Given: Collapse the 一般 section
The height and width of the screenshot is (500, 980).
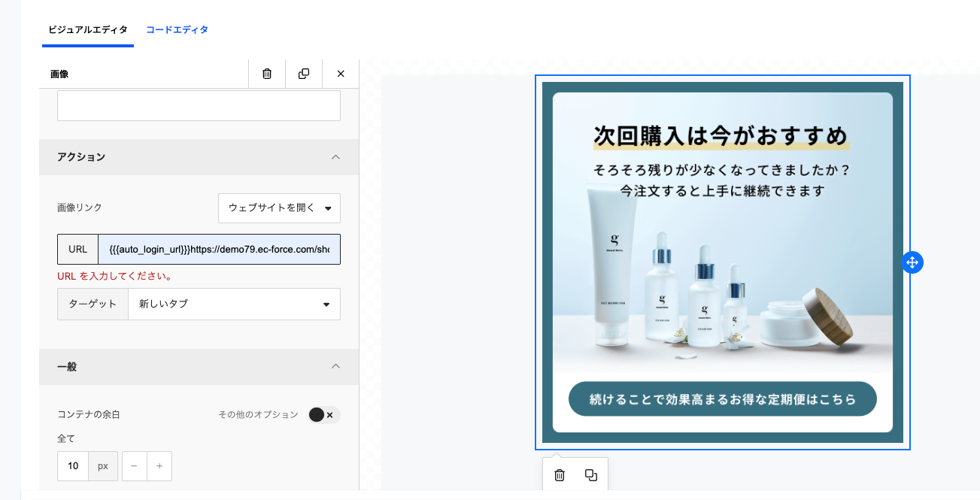Looking at the screenshot, I should click(x=335, y=367).
